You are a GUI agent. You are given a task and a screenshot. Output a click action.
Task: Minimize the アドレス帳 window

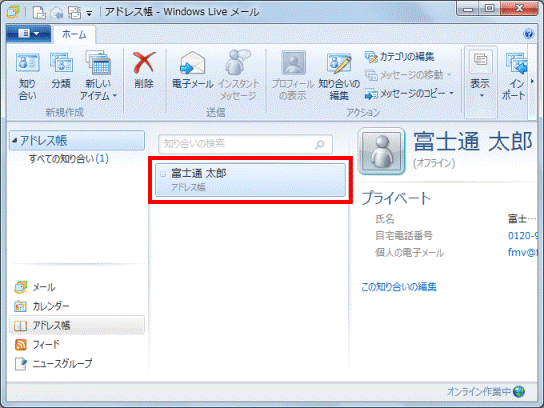pos(468,8)
